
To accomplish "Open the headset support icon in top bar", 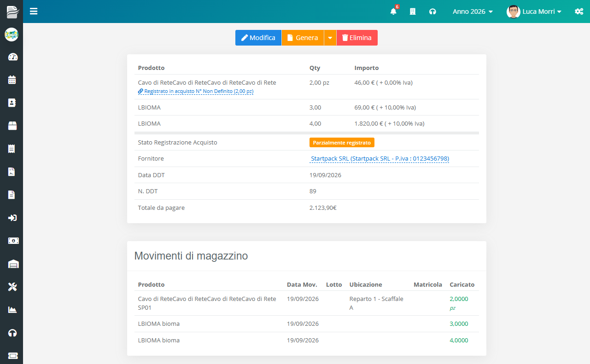I will pos(432,12).
